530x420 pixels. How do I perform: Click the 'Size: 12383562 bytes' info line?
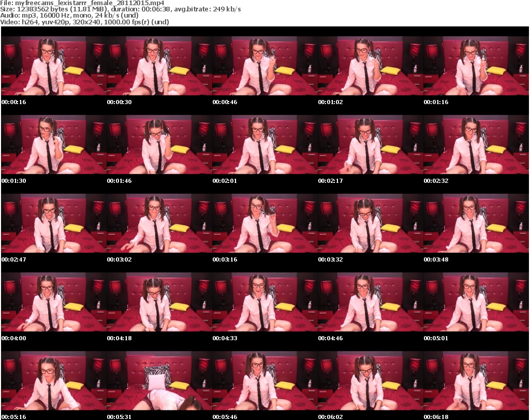pos(120,9)
